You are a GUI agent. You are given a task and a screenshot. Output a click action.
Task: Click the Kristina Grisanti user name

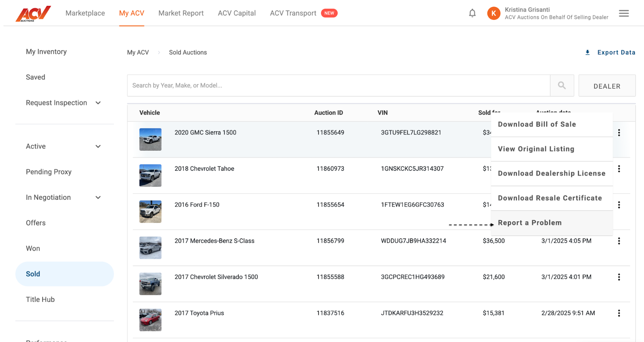[x=527, y=10]
